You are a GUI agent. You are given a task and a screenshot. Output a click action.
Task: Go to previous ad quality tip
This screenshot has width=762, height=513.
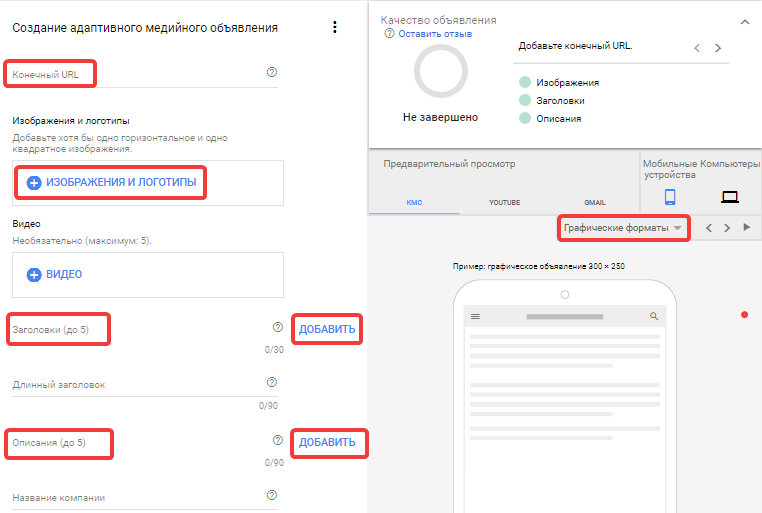coord(697,48)
